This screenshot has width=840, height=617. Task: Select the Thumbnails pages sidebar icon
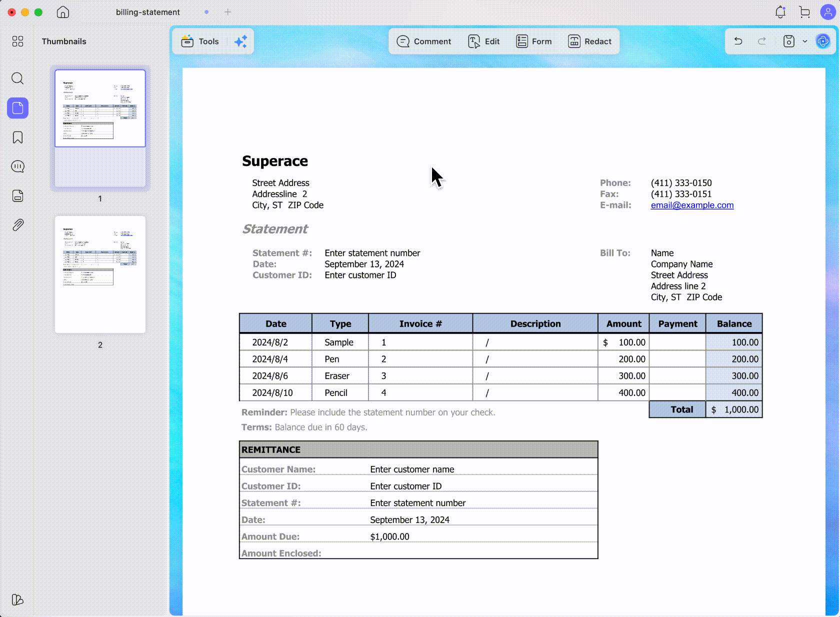click(x=17, y=108)
